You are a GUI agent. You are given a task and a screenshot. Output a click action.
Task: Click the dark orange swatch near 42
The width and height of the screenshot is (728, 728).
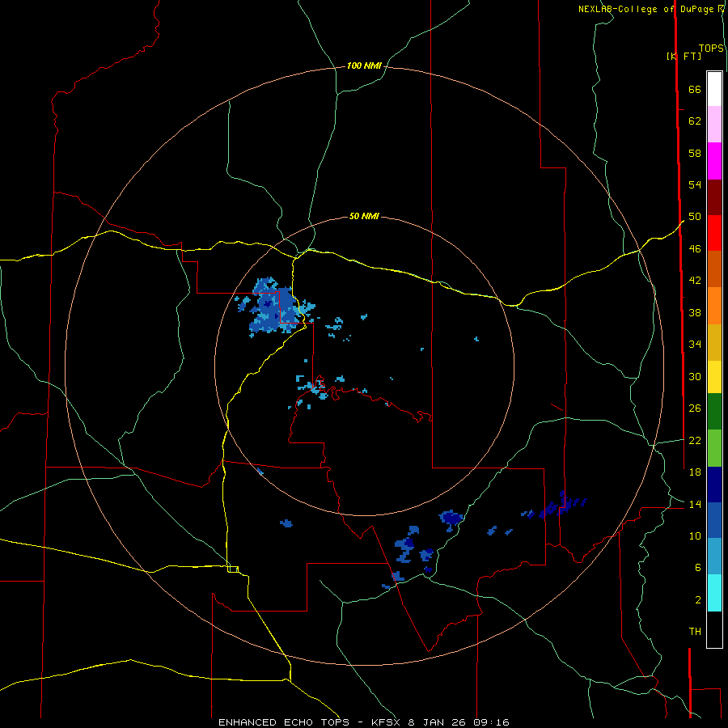pos(714,269)
